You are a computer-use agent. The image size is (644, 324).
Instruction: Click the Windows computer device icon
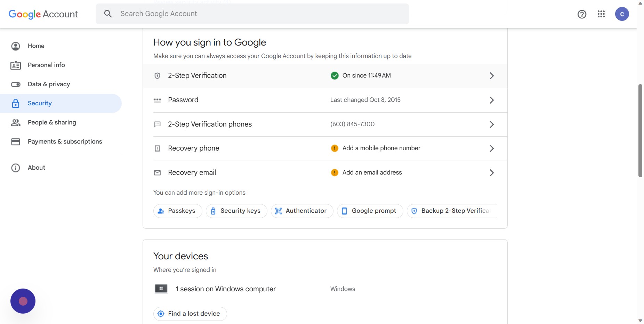tap(161, 289)
